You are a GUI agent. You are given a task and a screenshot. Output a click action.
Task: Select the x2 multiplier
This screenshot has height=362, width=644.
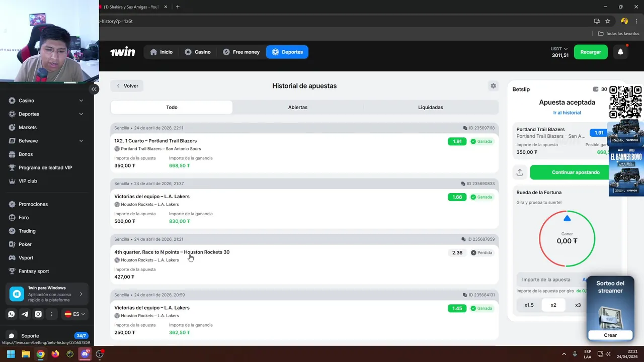(x=553, y=305)
